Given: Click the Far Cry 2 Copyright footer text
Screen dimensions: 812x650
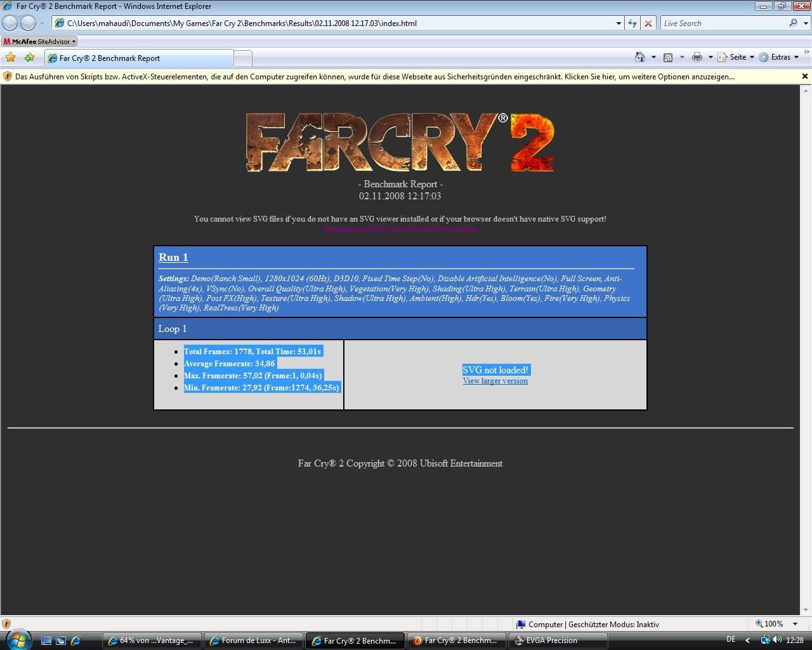Looking at the screenshot, I should coord(400,463).
